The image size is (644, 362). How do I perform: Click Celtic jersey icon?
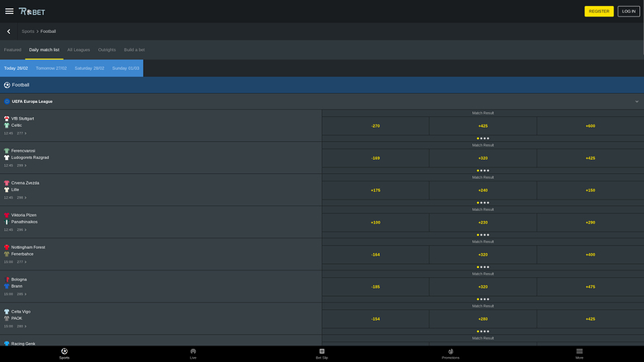pos(7,125)
